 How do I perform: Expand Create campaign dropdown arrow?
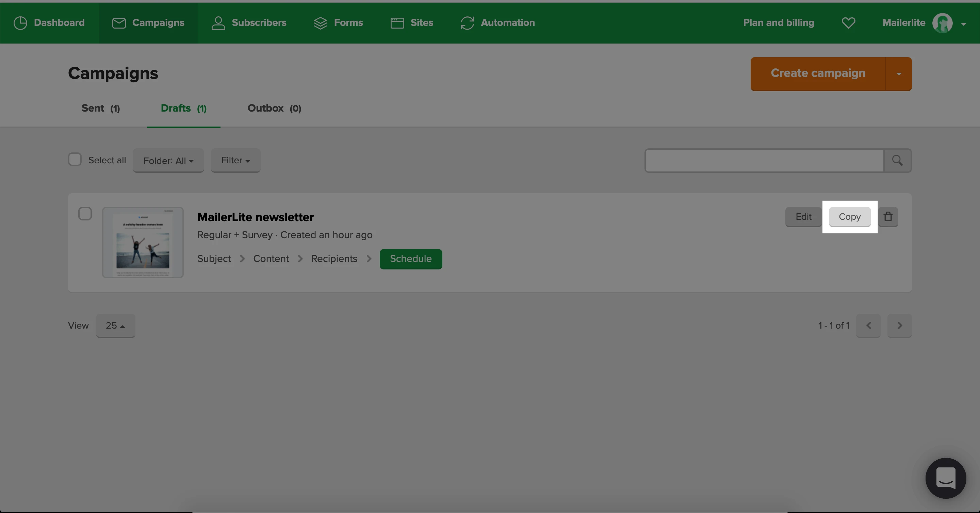899,74
